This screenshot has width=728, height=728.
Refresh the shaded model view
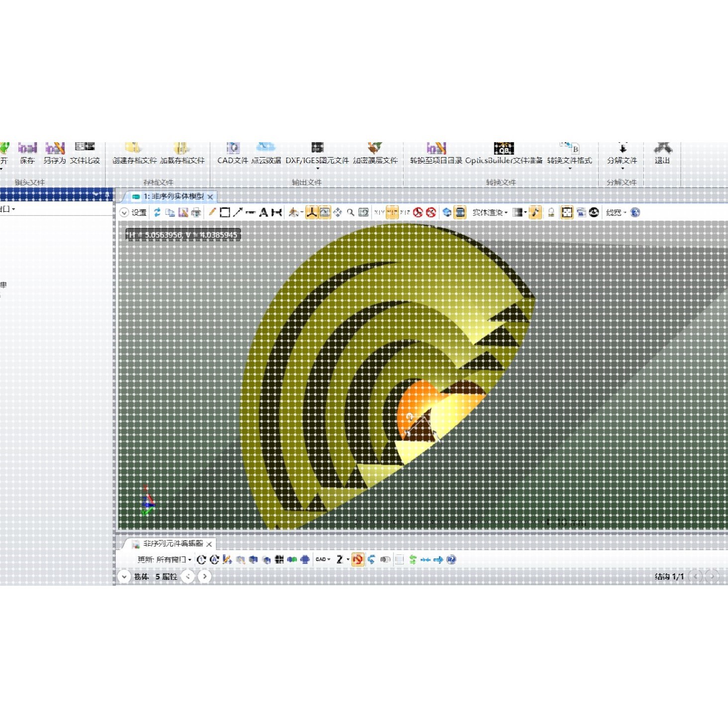157,213
